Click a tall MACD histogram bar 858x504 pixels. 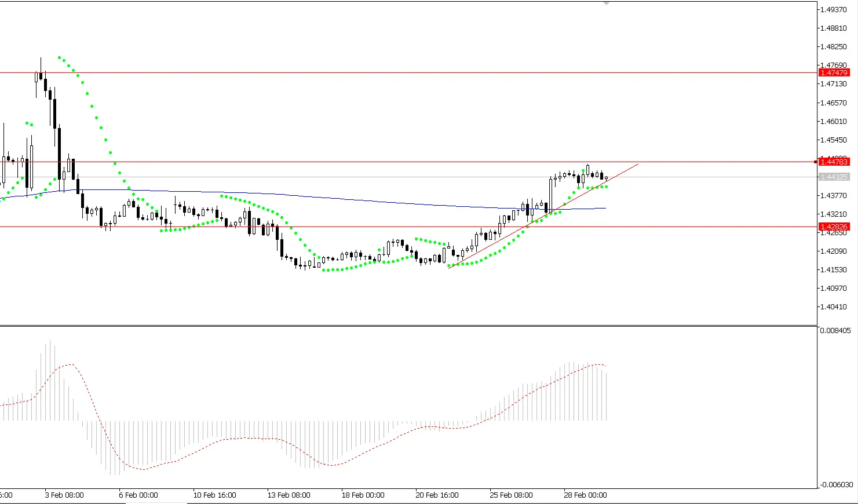pyautogui.click(x=50, y=377)
